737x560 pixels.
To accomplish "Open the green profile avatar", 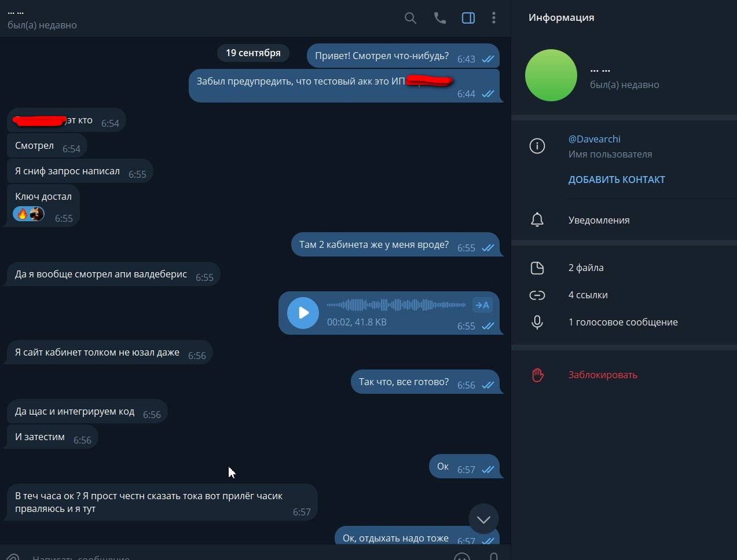I will 551,75.
